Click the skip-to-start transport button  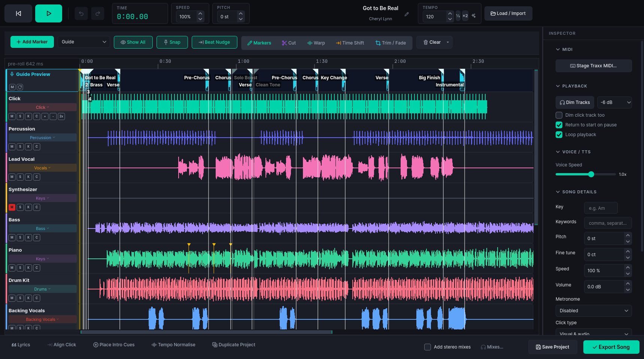[18, 13]
